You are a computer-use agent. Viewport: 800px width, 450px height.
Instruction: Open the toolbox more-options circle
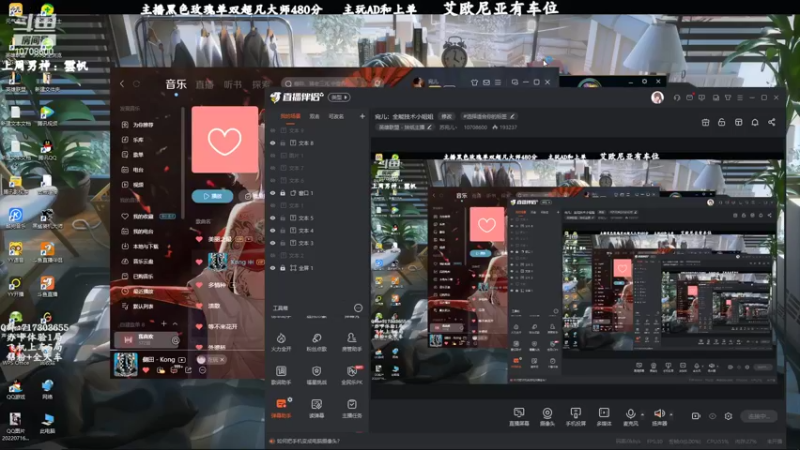tap(358, 308)
